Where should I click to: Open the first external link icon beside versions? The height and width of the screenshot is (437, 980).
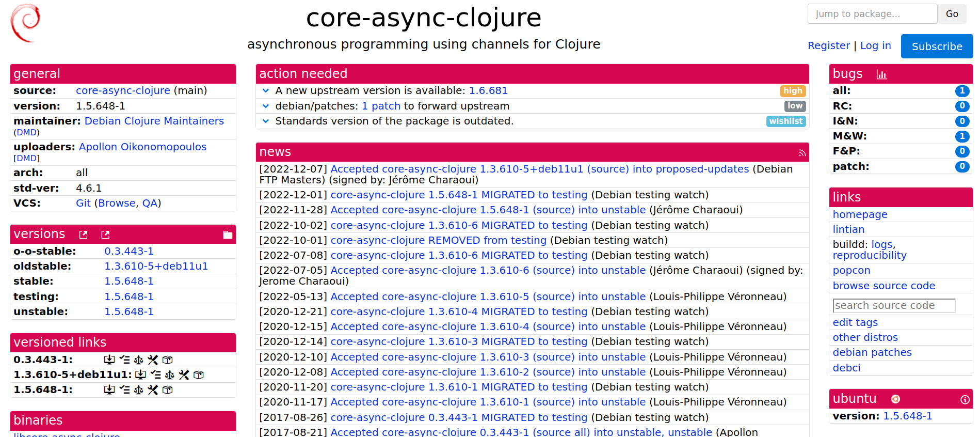point(83,235)
